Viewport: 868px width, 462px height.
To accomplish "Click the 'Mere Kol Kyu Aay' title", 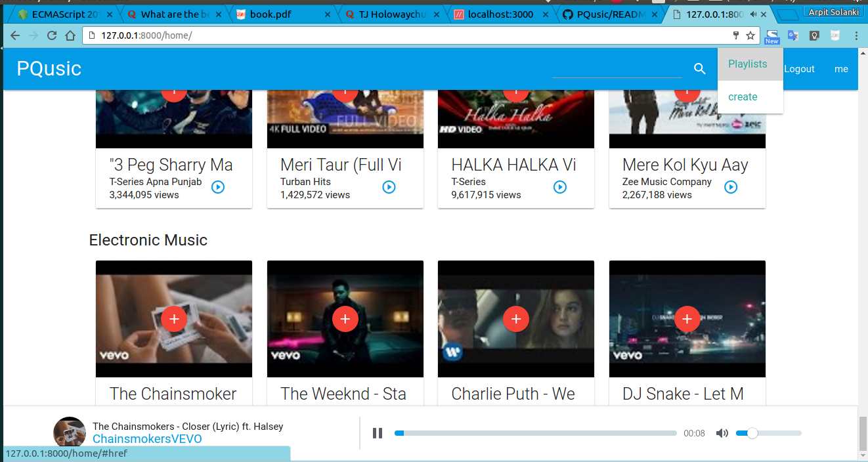I will (x=685, y=165).
